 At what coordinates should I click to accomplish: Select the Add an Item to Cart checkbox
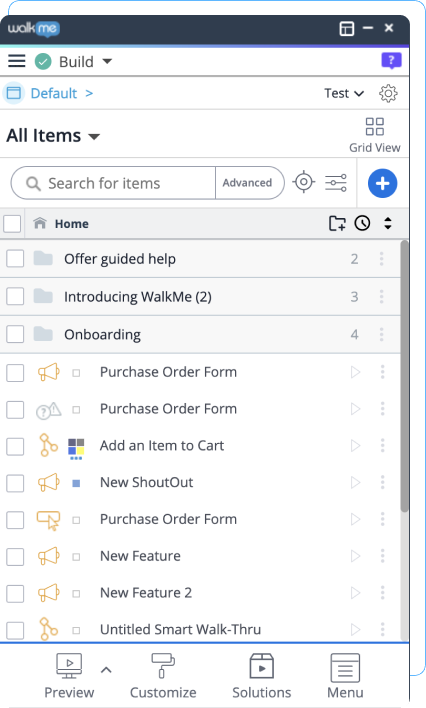[x=15, y=446]
